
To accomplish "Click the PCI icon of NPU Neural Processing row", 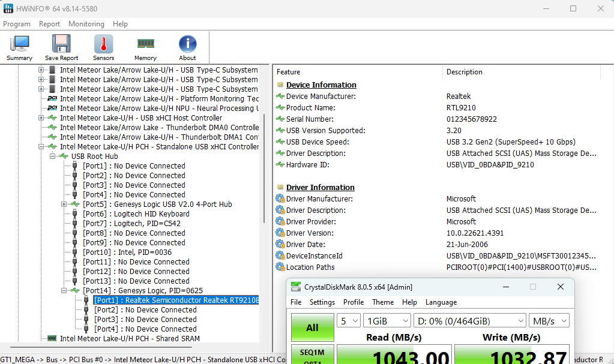I will click(52, 108).
